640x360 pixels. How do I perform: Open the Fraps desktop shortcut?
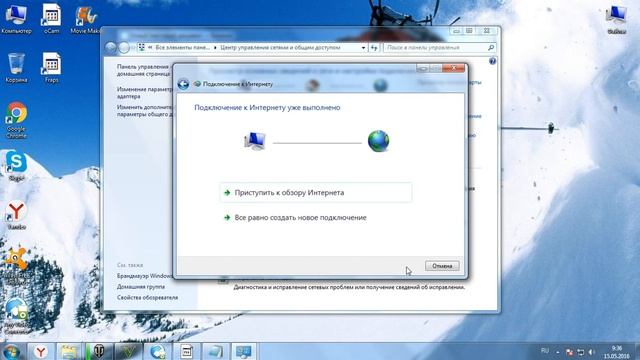click(51, 68)
